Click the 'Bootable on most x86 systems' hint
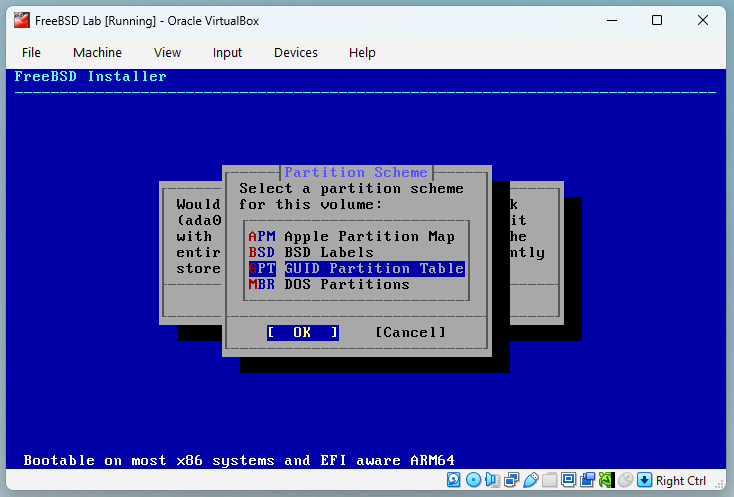734x497 pixels. 239,460
